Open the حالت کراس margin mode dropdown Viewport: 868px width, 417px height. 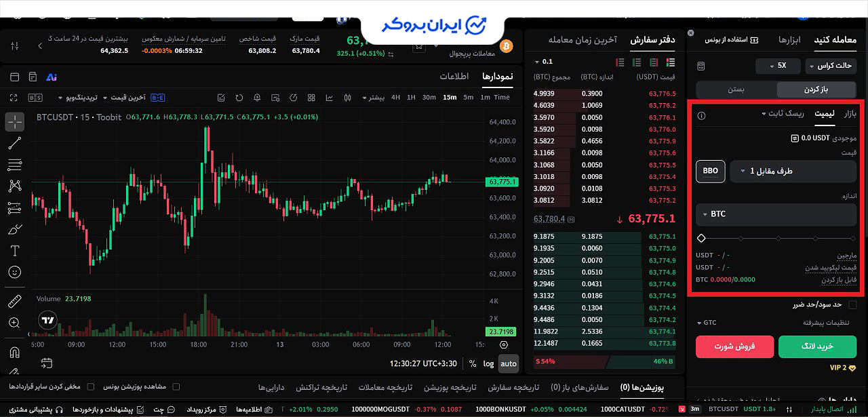(832, 66)
